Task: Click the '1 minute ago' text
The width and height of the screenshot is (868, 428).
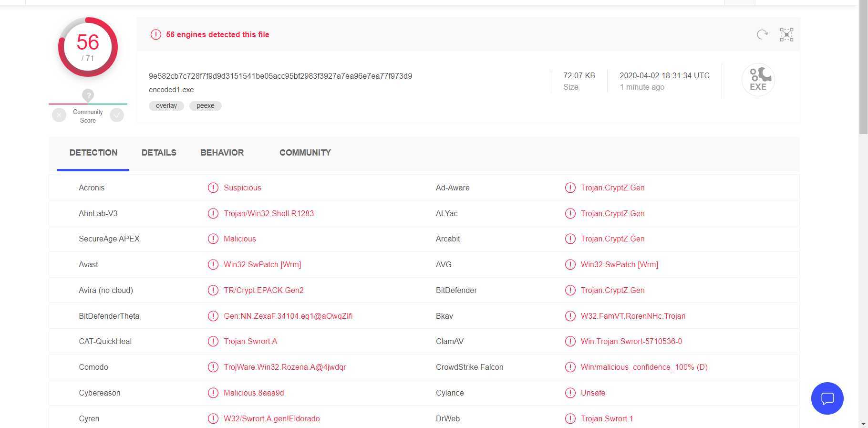Action: pos(642,87)
